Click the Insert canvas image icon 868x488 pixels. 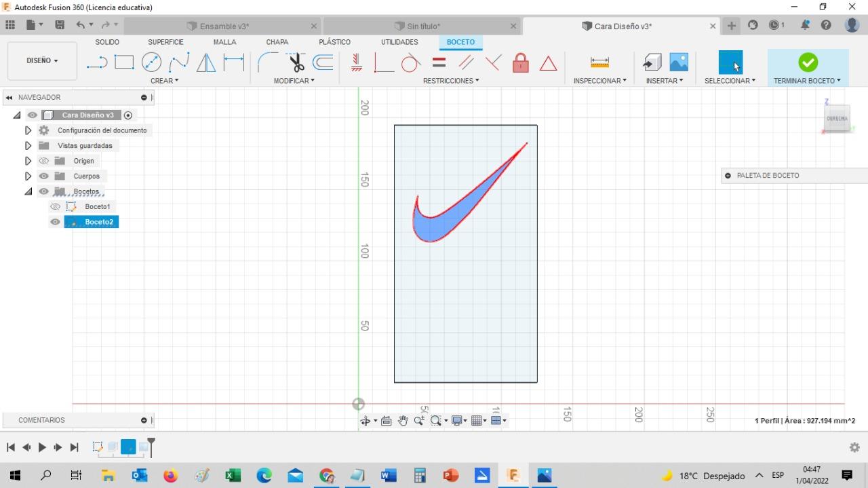pos(679,62)
